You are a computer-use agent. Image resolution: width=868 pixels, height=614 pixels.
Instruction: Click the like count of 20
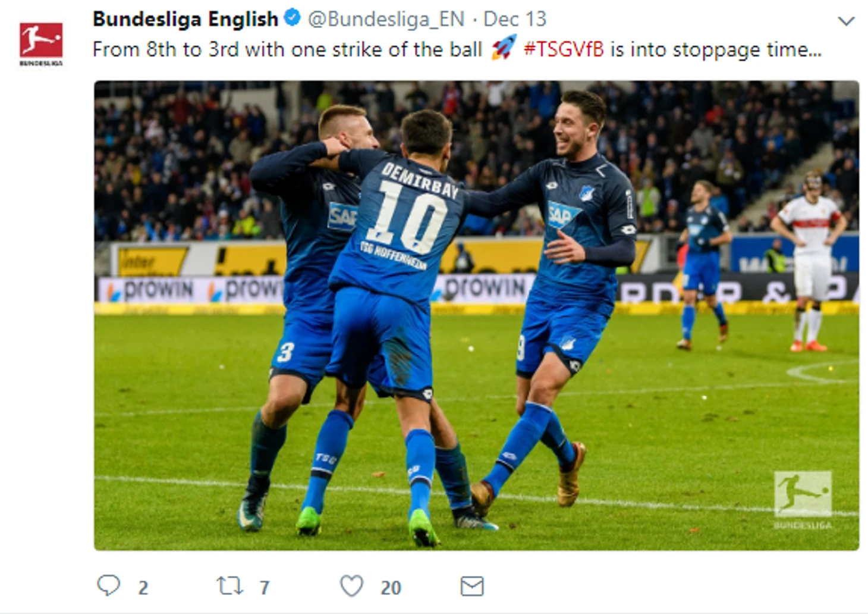click(391, 588)
